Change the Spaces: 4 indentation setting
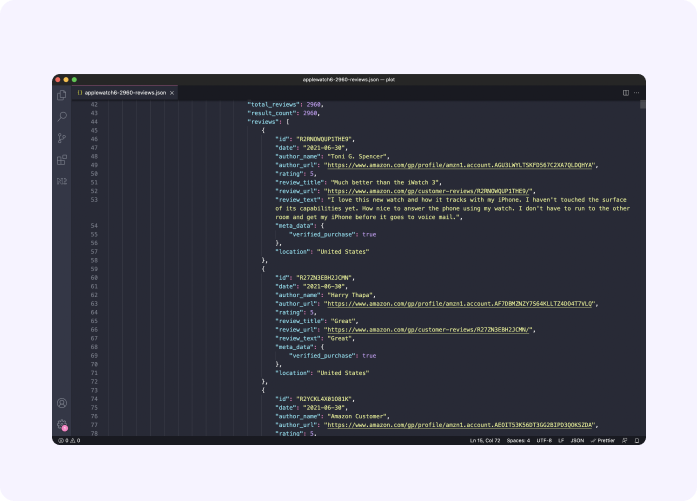697x501 pixels. point(519,440)
